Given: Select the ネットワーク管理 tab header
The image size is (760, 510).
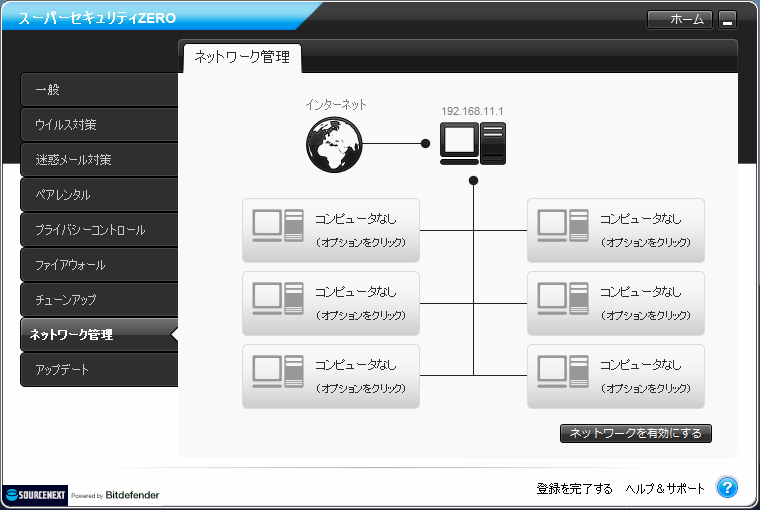Looking at the screenshot, I should click(242, 58).
